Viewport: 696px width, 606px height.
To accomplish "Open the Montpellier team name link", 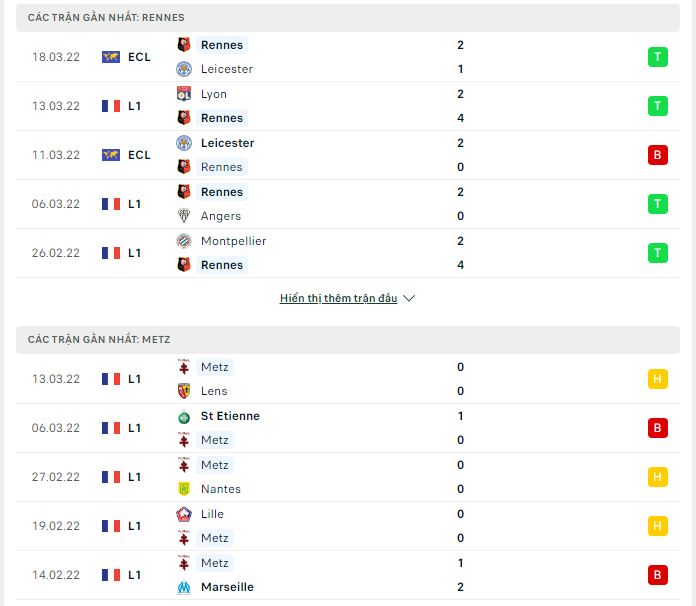I will click(233, 241).
